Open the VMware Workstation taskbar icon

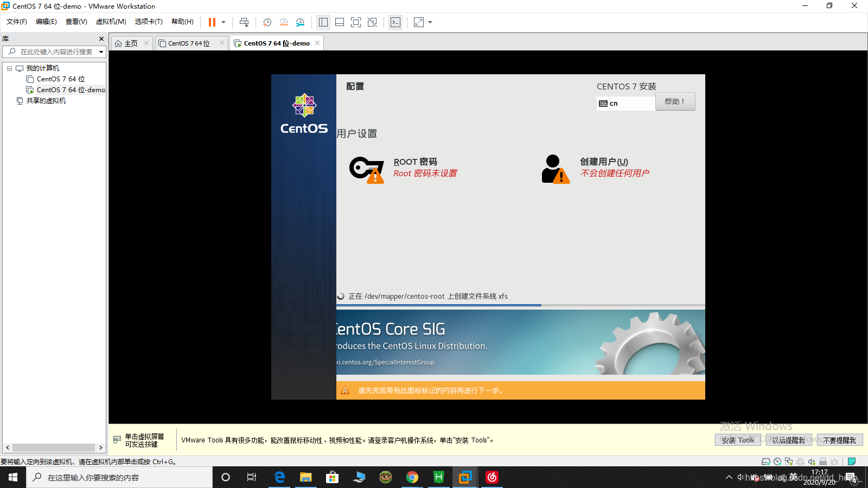pyautogui.click(x=465, y=477)
